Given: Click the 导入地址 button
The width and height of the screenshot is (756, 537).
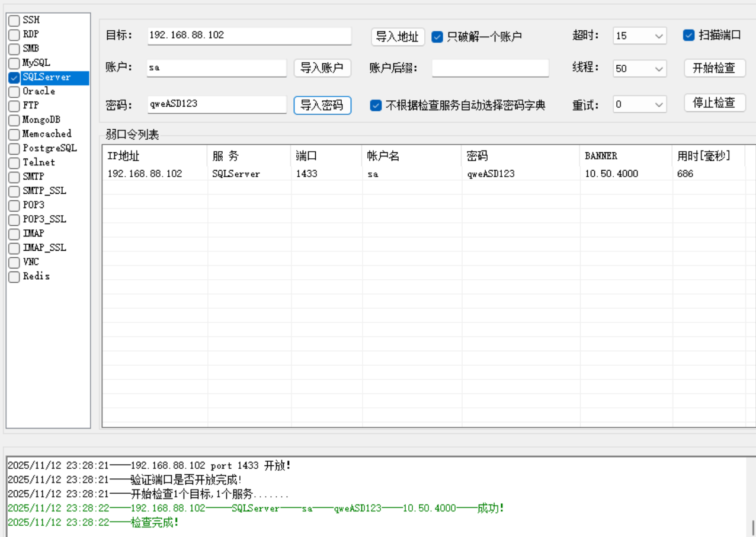Looking at the screenshot, I should click(397, 36).
